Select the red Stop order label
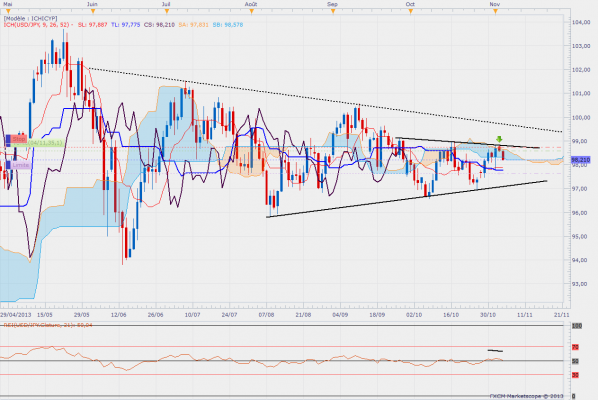Viewport: 598px width, 400px height. 16,139
